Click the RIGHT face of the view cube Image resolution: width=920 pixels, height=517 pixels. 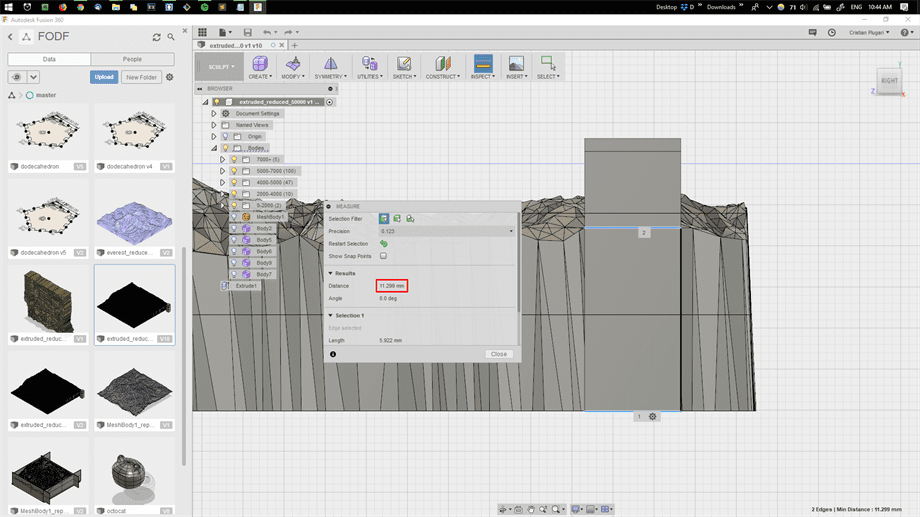(889, 81)
